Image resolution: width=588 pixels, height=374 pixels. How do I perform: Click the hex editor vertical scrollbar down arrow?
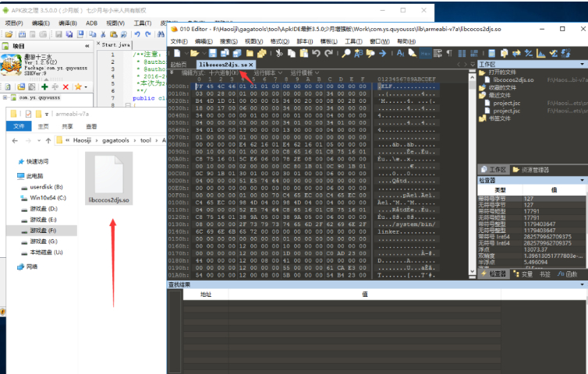pyautogui.click(x=472, y=271)
